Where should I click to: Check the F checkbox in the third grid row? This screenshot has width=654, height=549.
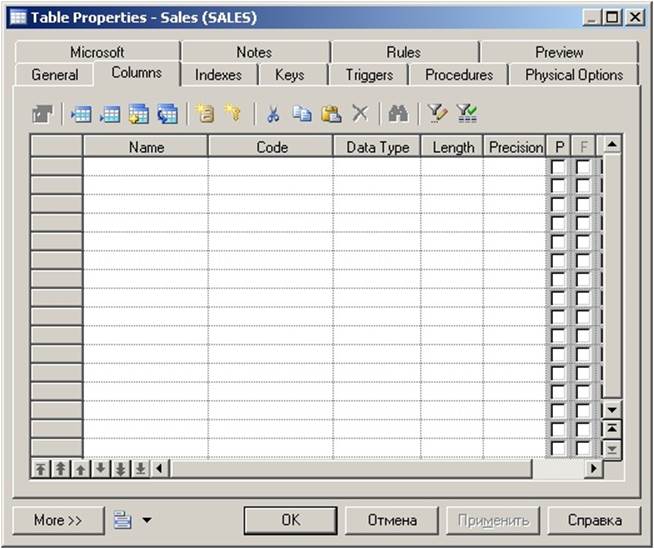(x=583, y=204)
